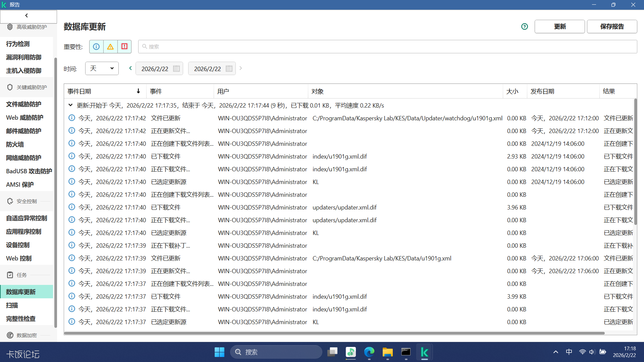The image size is (644, 362).
Task: Click the back arrow above the sidebar
Action: click(26, 15)
